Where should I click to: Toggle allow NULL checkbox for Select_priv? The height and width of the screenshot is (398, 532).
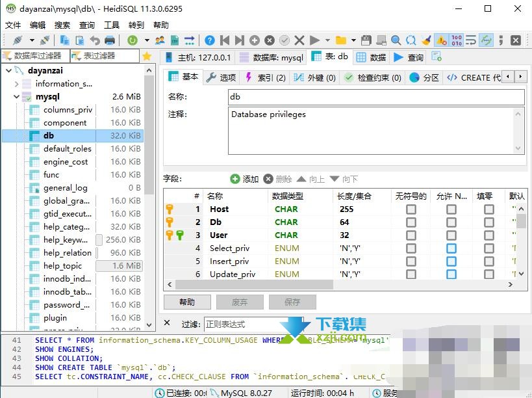[451, 248]
